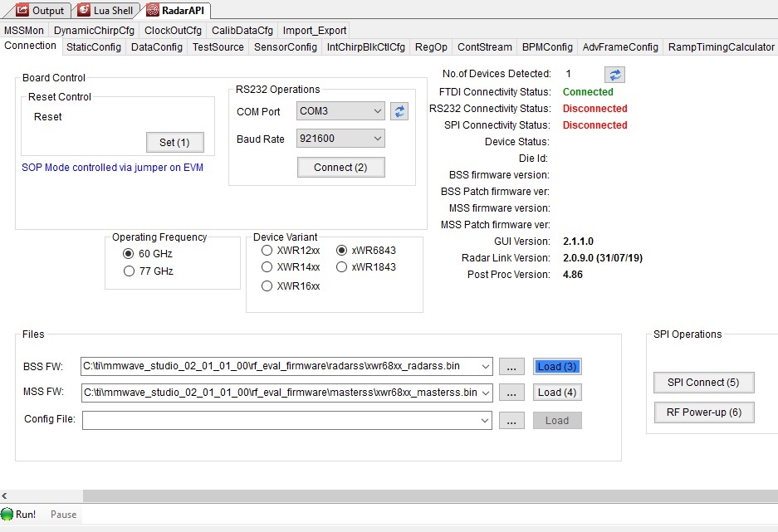
Task: Refresh the available COM ports list
Action: tap(399, 111)
